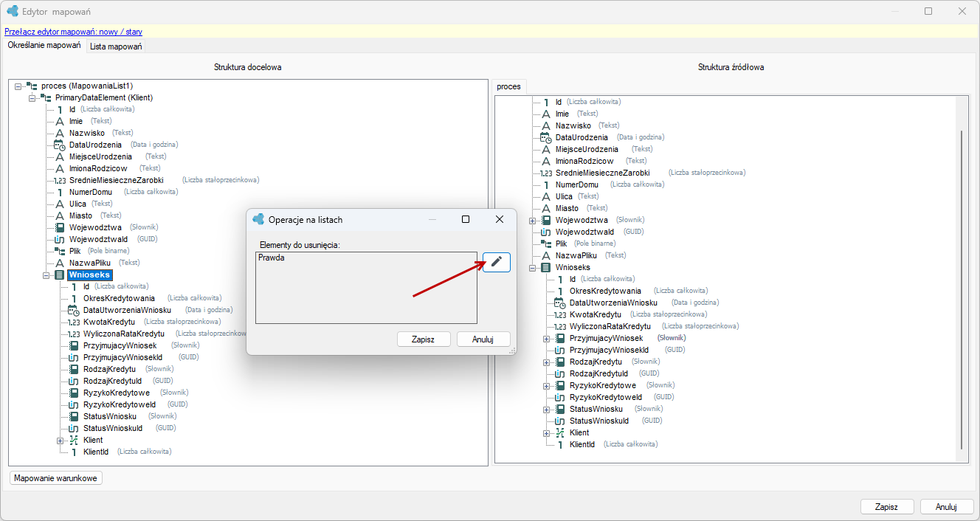Click list icon beside Wnioseks in Struktura źródłowa
The image size is (980, 521).
click(546, 267)
